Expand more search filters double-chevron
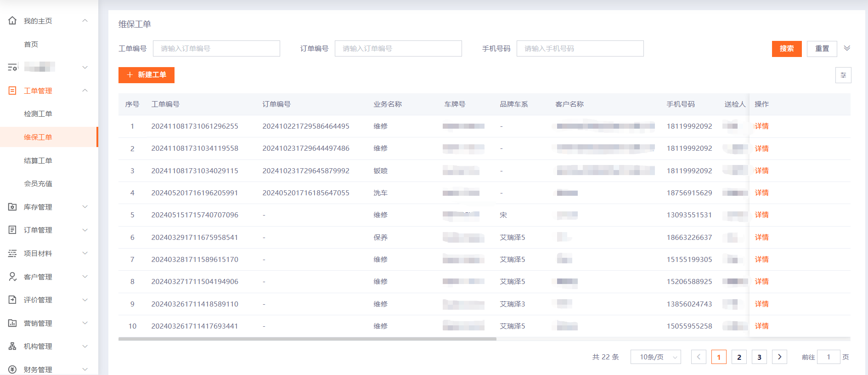This screenshot has width=868, height=375. 847,48
